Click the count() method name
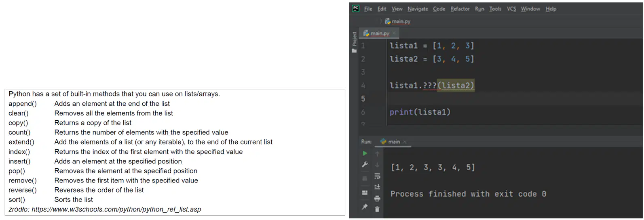Screen dimensions: 644x220 [19, 132]
